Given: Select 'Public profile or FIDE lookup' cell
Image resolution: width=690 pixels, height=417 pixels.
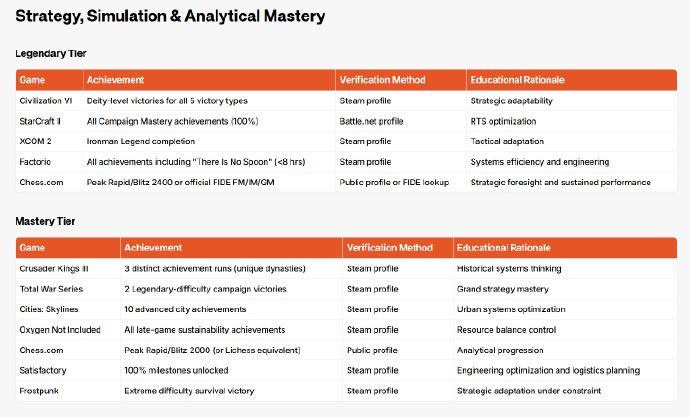Looking at the screenshot, I should click(394, 182).
